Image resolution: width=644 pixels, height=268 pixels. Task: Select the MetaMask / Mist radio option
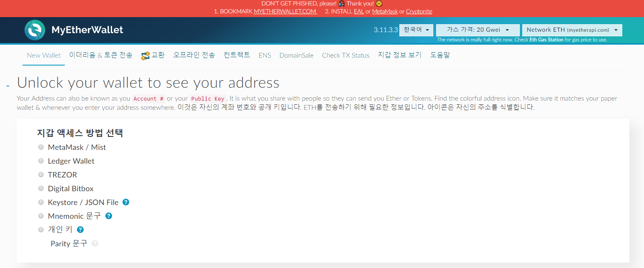(x=41, y=147)
